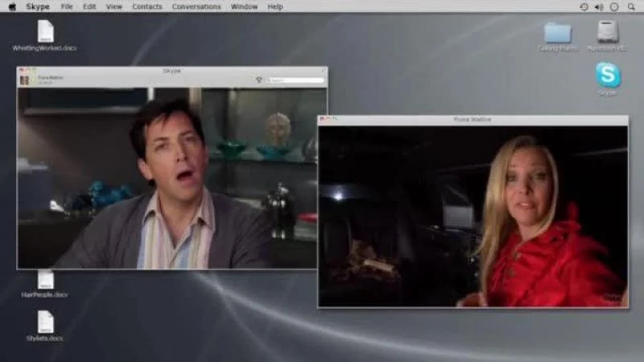Click the volume icon in menu bar

(599, 6)
